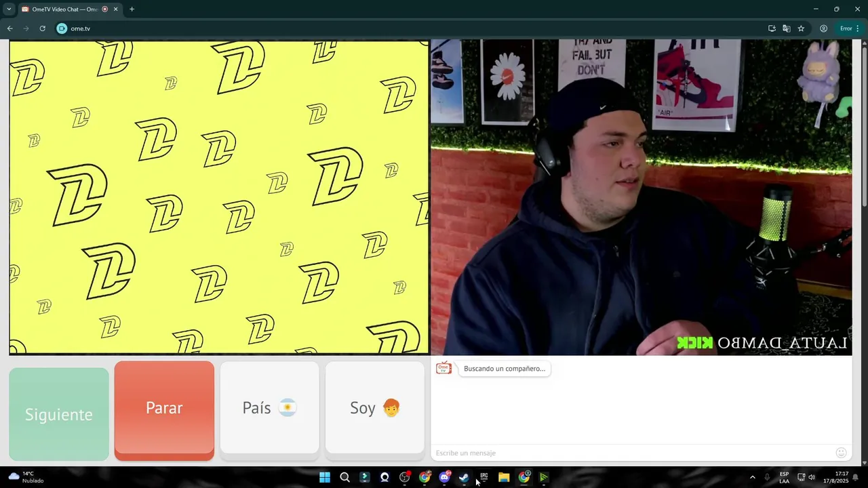Translate this page icon
This screenshot has width=868, height=488.
pyautogui.click(x=786, y=28)
